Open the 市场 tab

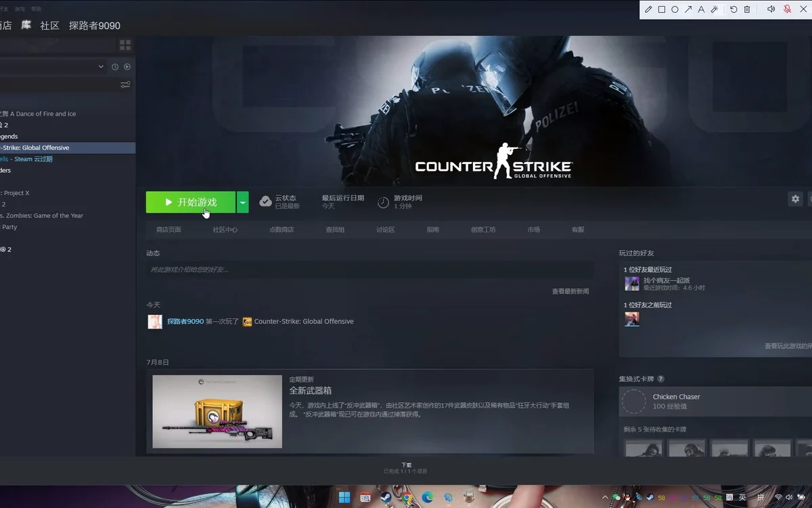pos(534,230)
